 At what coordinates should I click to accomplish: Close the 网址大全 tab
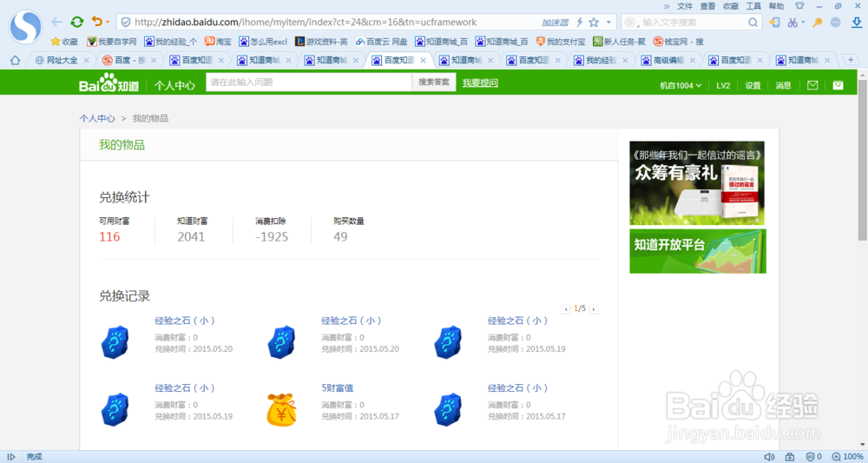[x=86, y=60]
